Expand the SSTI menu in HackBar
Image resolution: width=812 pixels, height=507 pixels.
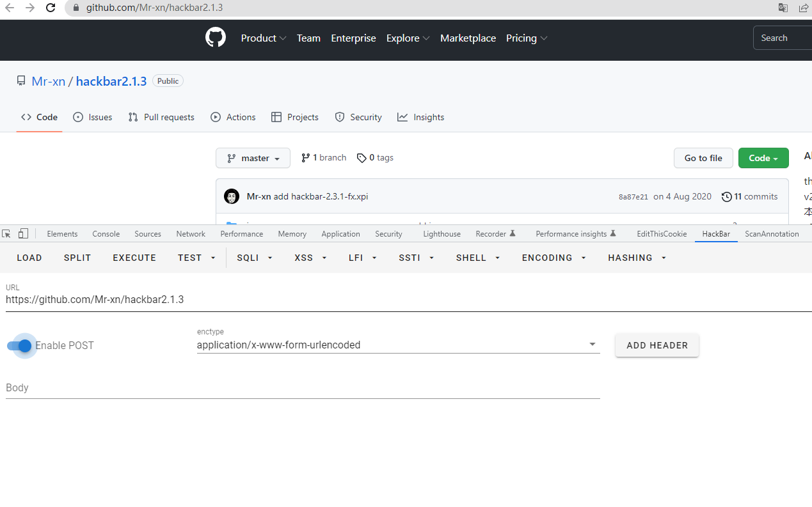pos(417,258)
